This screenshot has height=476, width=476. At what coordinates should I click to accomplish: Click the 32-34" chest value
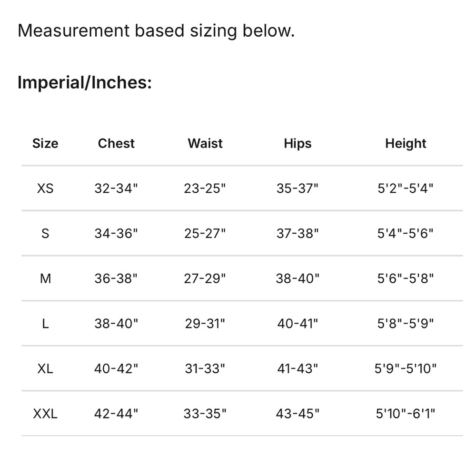point(116,188)
